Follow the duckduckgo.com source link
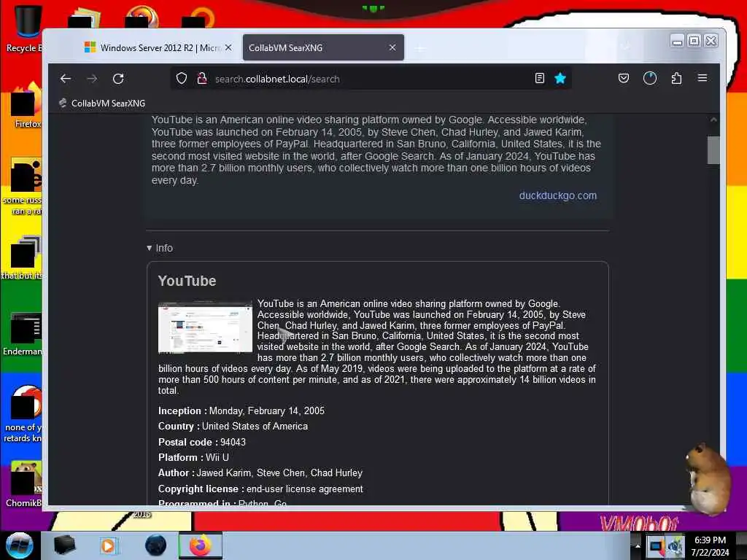747x560 pixels. click(557, 195)
